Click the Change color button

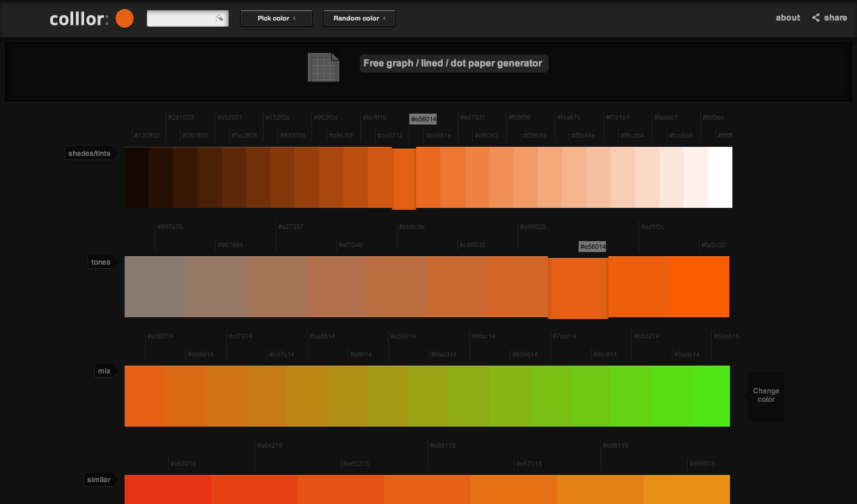pos(766,395)
